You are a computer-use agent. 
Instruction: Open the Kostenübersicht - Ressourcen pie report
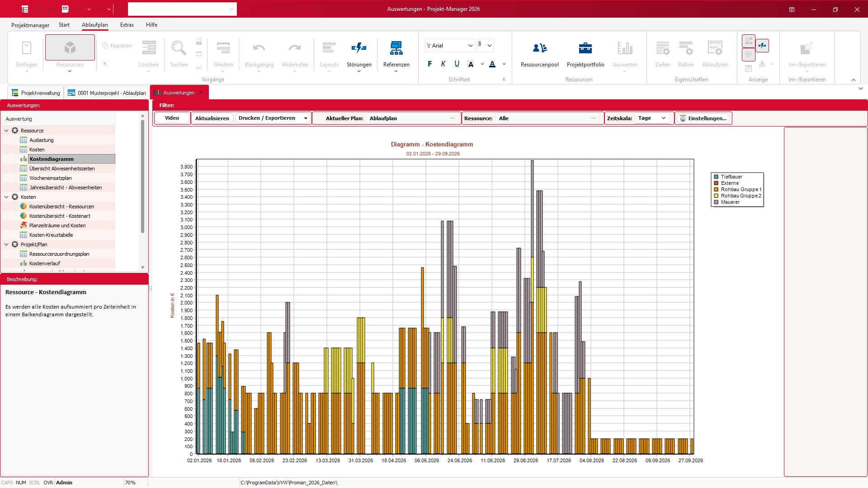(x=61, y=206)
